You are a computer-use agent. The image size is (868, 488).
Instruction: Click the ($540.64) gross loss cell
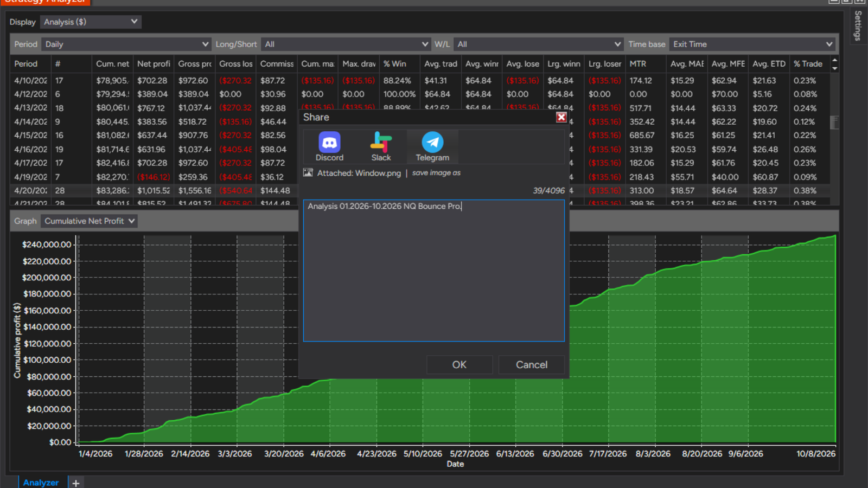pos(235,190)
